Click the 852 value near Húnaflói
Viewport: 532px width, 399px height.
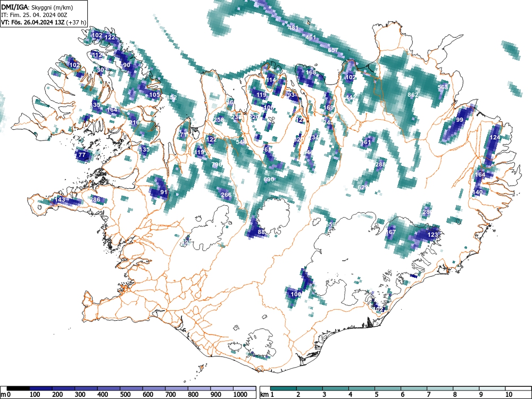coord(172,98)
